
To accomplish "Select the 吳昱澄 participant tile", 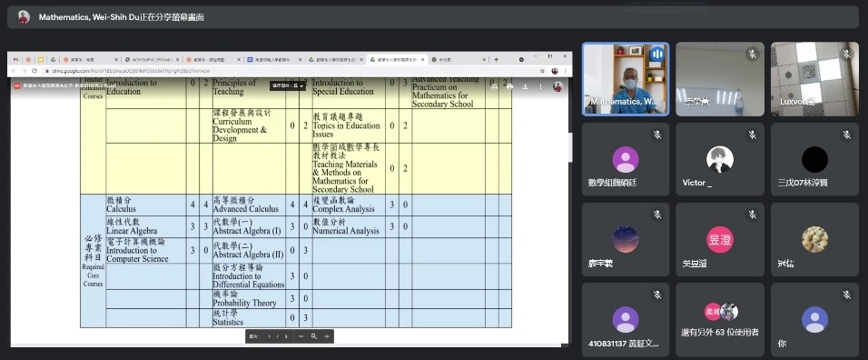I will [720, 240].
